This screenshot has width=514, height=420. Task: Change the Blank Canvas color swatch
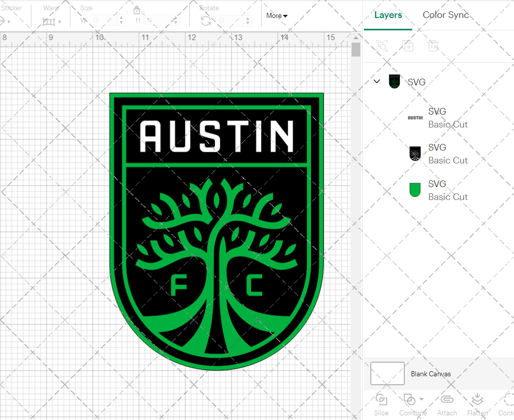point(387,374)
